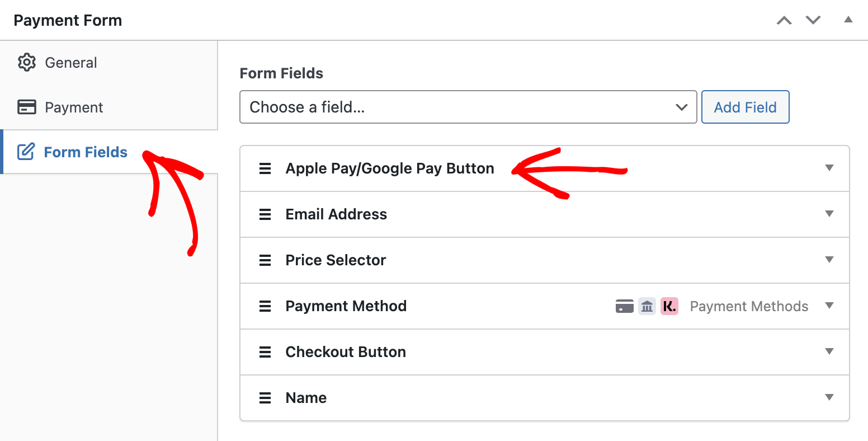Screen dimensions: 868x441
Task: Click the Form Fields edit icon
Action: click(26, 152)
